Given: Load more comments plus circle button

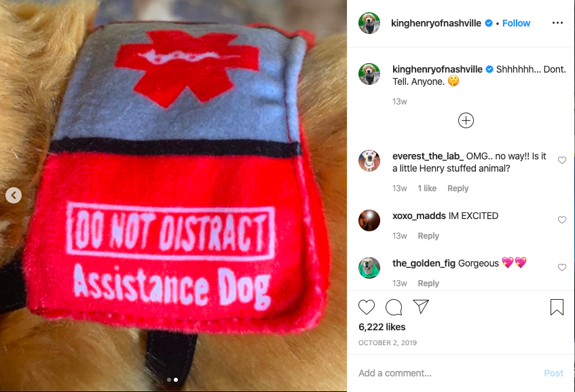Looking at the screenshot, I should (x=466, y=121).
